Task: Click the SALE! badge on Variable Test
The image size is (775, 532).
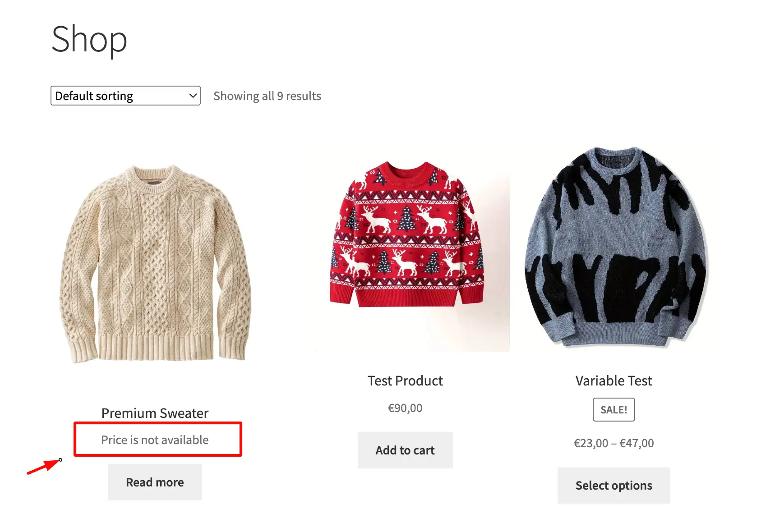Action: [614, 410]
